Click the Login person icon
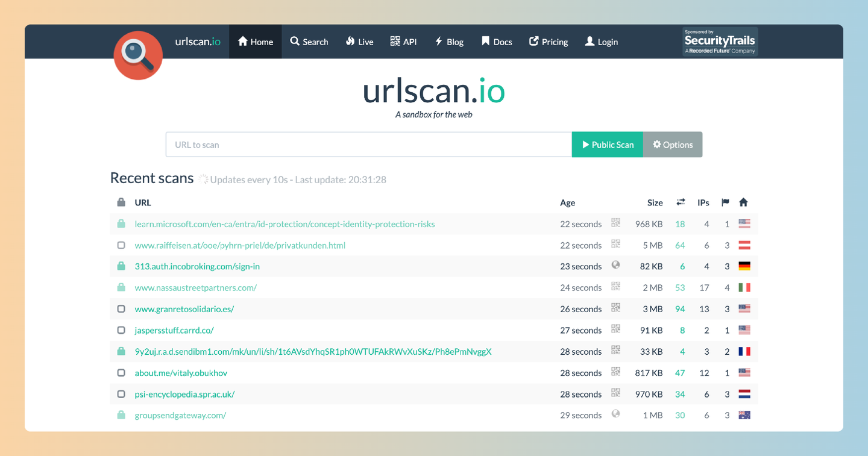The image size is (868, 456). pos(590,42)
